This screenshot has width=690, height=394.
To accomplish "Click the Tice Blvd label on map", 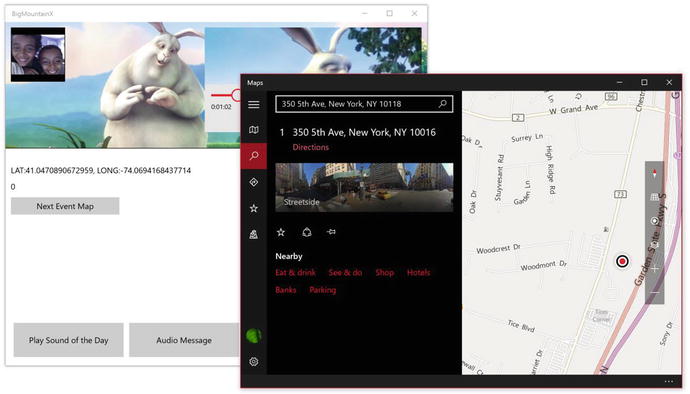I will click(521, 326).
